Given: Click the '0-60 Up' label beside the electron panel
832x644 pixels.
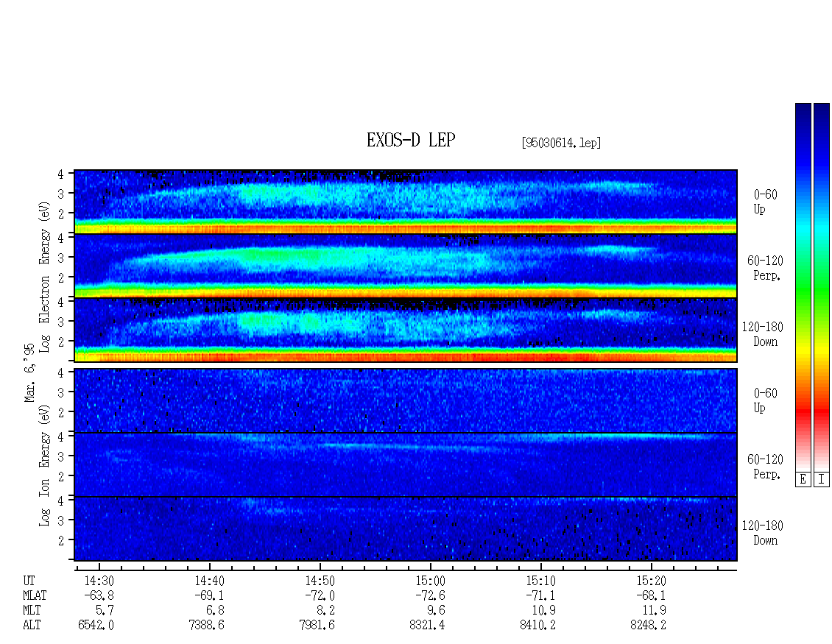Looking at the screenshot, I should (x=765, y=202).
